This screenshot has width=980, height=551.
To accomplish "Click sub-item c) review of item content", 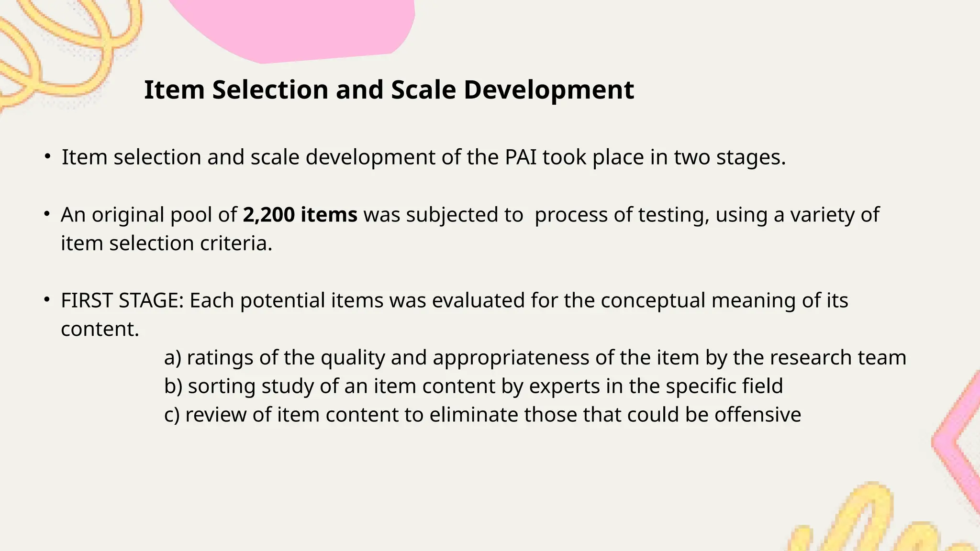I will point(482,415).
